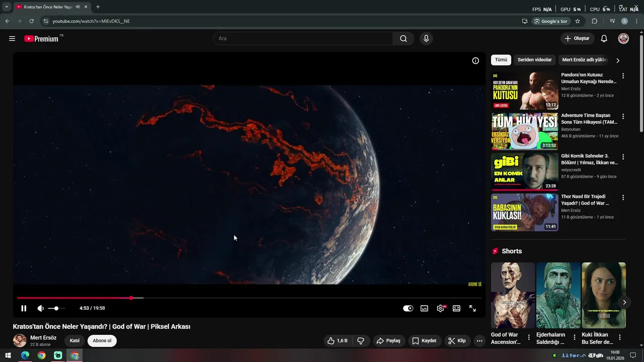Image resolution: width=644 pixels, height=362 pixels.
Task: Open Microsoft Edge from taskbar
Action: 25,355
